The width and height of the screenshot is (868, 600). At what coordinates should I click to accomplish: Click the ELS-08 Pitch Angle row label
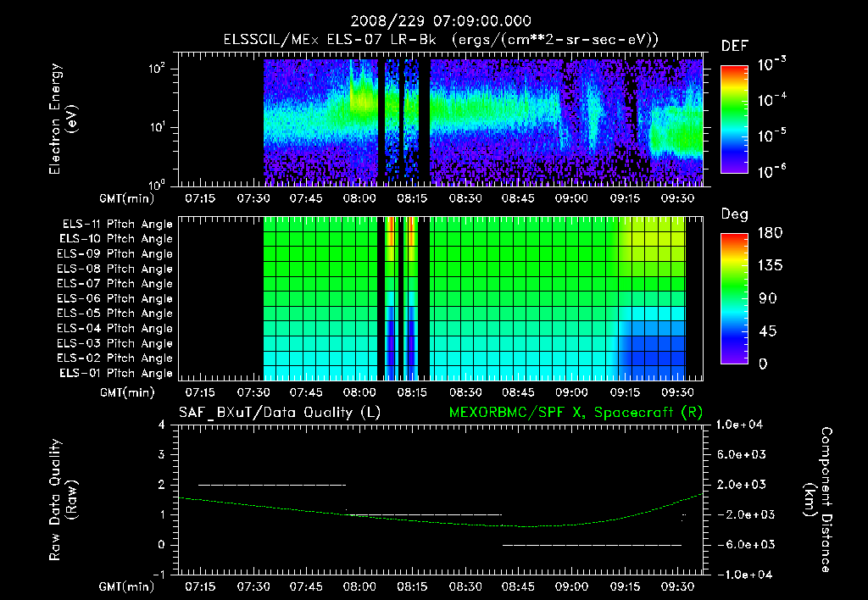tap(115, 269)
